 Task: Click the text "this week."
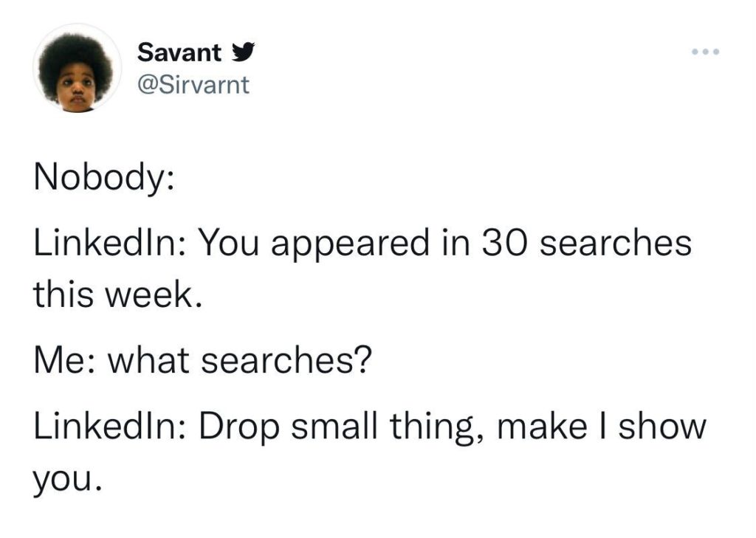[117, 295]
